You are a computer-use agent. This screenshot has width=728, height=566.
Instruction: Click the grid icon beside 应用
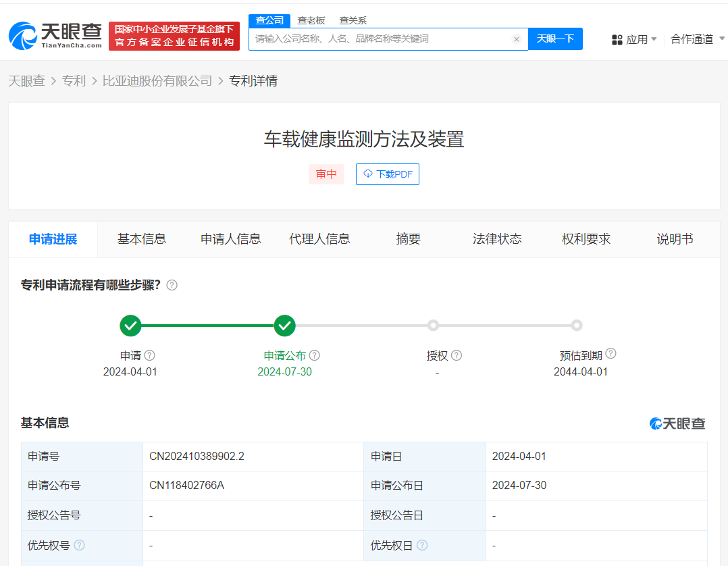(617, 39)
